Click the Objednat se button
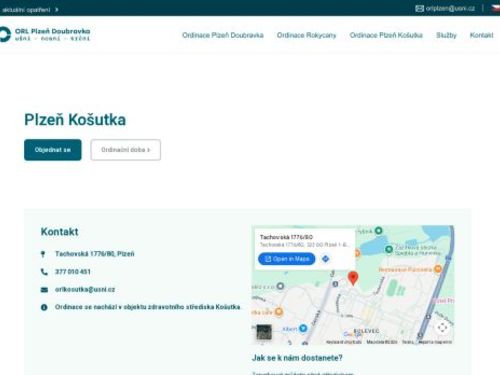The width and height of the screenshot is (500, 375). tap(53, 150)
